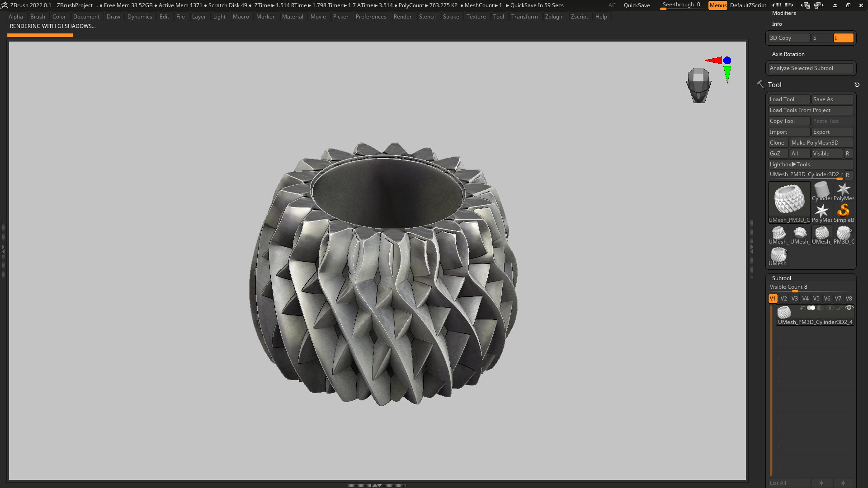Select the bowl-shaped UMesh_ tool thumbnail
This screenshot has height=488, width=868.
tap(800, 235)
